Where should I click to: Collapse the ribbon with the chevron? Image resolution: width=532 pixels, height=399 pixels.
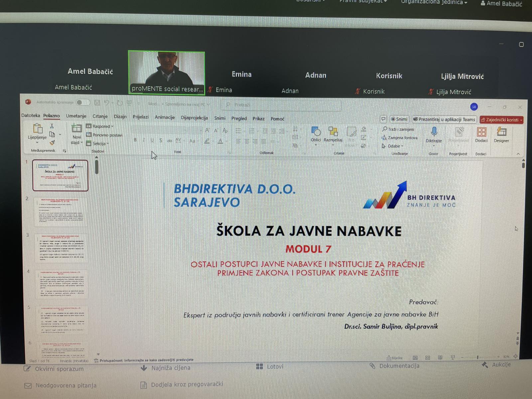pyautogui.click(x=518, y=154)
